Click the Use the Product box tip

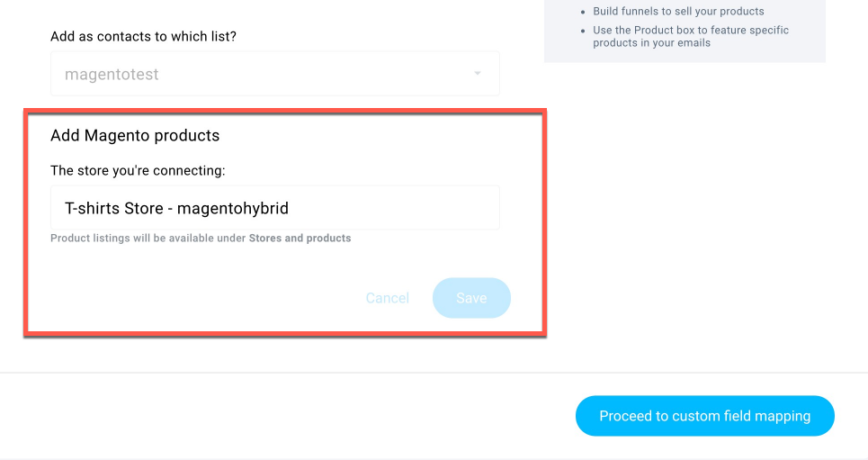pos(691,37)
